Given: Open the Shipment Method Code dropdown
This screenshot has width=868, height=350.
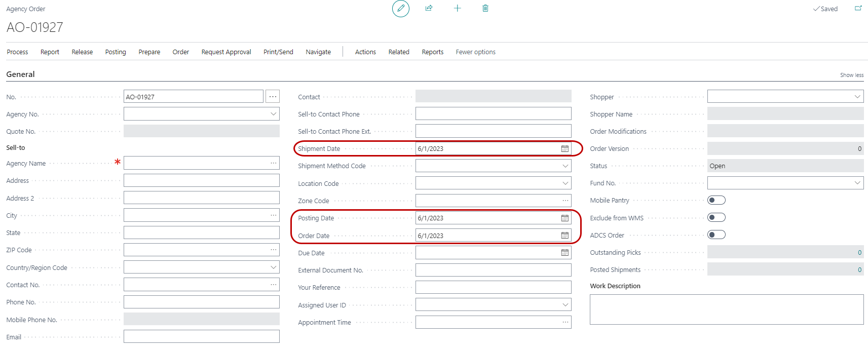Looking at the screenshot, I should click(x=565, y=166).
